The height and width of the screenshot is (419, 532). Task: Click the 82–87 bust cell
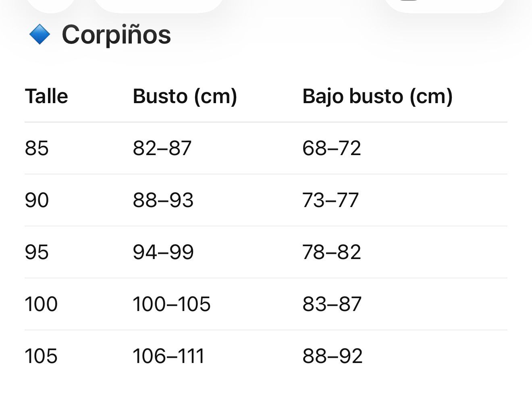point(162,148)
